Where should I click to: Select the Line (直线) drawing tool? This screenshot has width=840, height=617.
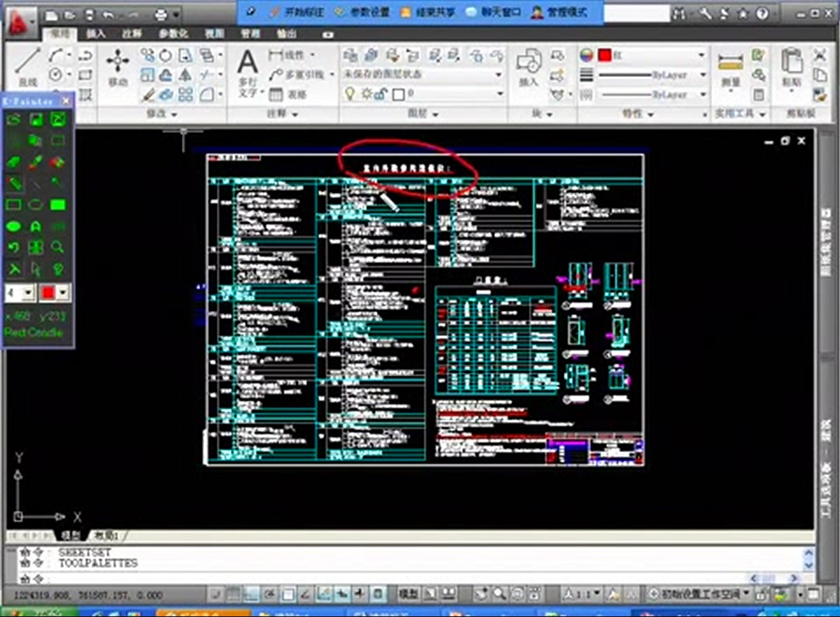tap(27, 67)
